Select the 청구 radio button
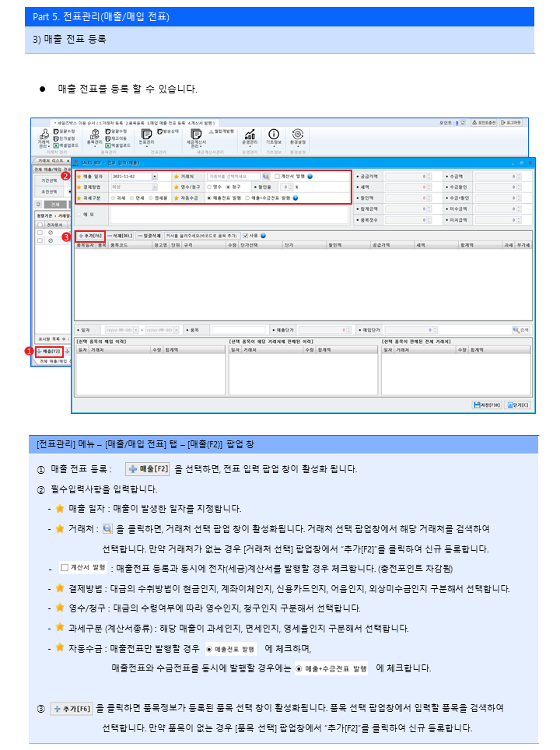This screenshot has height=750, width=560. (x=228, y=187)
